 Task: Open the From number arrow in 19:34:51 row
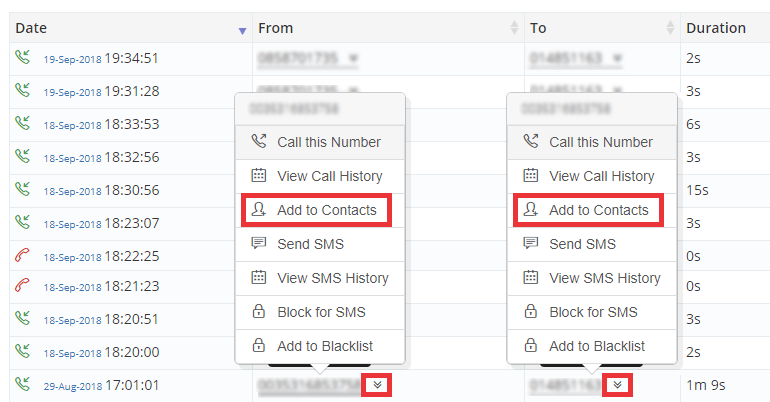pyautogui.click(x=353, y=58)
